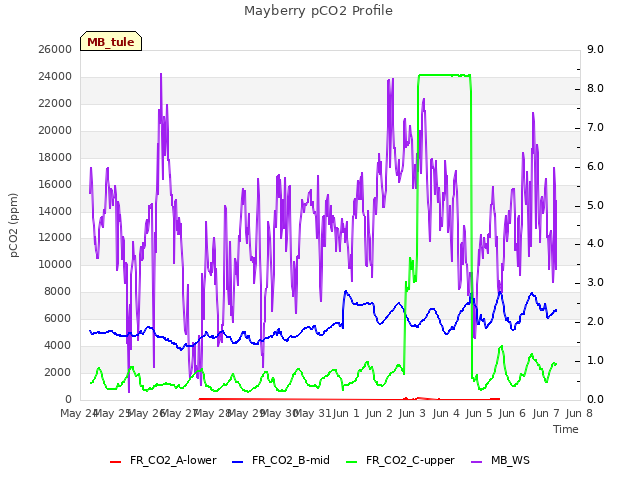Click the Jun 7 date label
640x480 pixels.
546,413
